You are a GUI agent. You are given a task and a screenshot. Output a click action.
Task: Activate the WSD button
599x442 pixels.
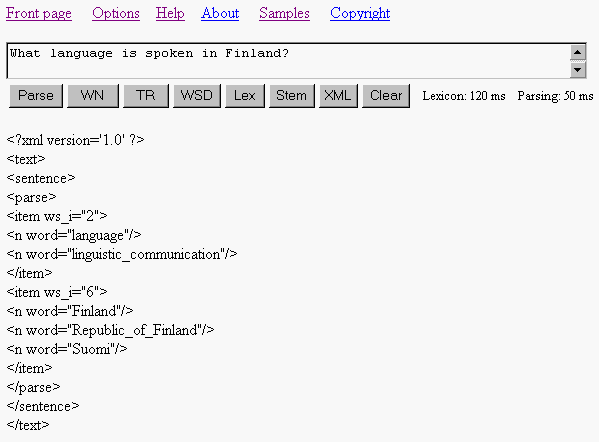(x=197, y=96)
